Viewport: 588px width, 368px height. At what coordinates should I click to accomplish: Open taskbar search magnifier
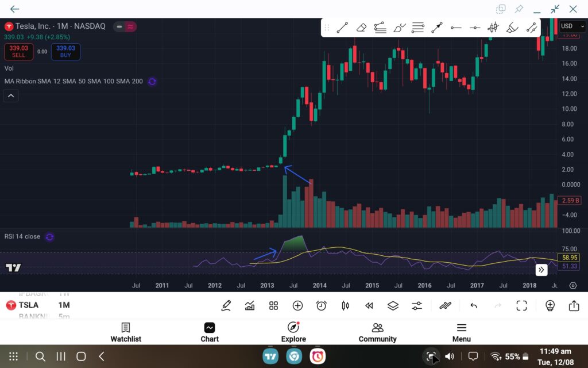[40, 356]
